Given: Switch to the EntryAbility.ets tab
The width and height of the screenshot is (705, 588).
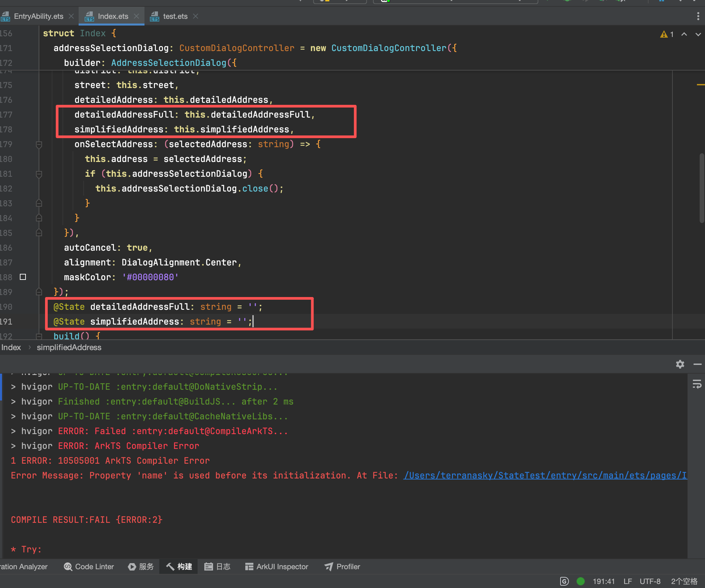Looking at the screenshot, I should point(38,16).
